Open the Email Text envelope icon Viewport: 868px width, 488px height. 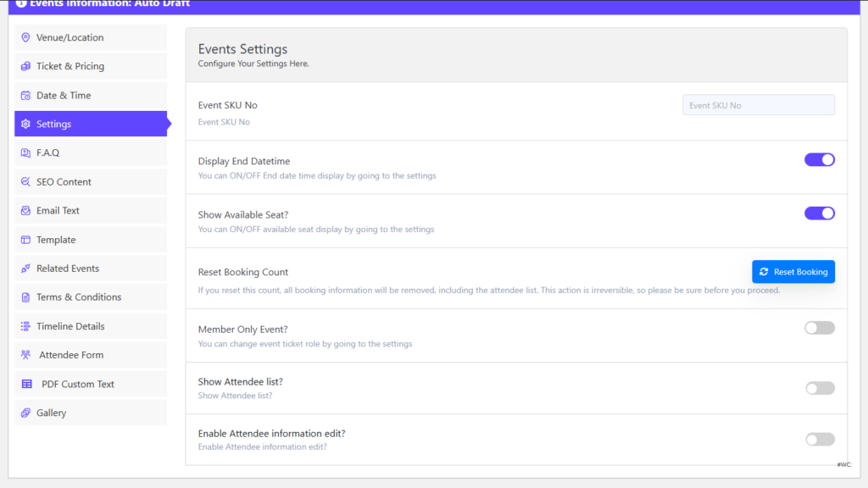coord(25,210)
